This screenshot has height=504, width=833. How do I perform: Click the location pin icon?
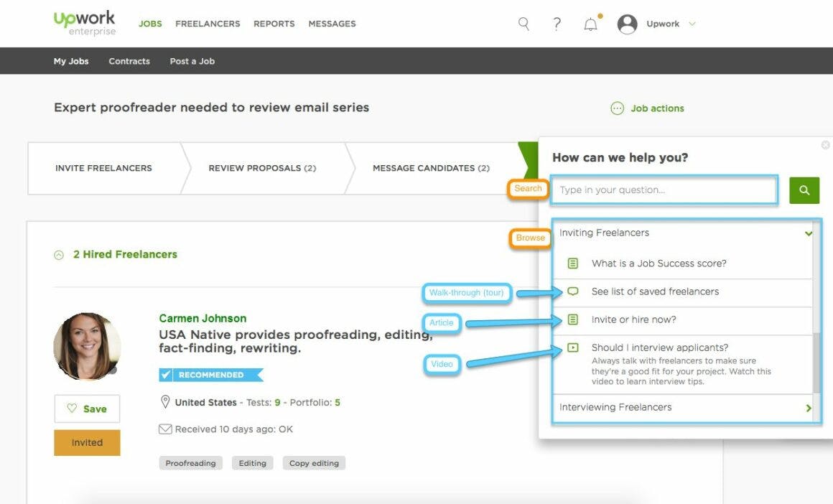(165, 402)
